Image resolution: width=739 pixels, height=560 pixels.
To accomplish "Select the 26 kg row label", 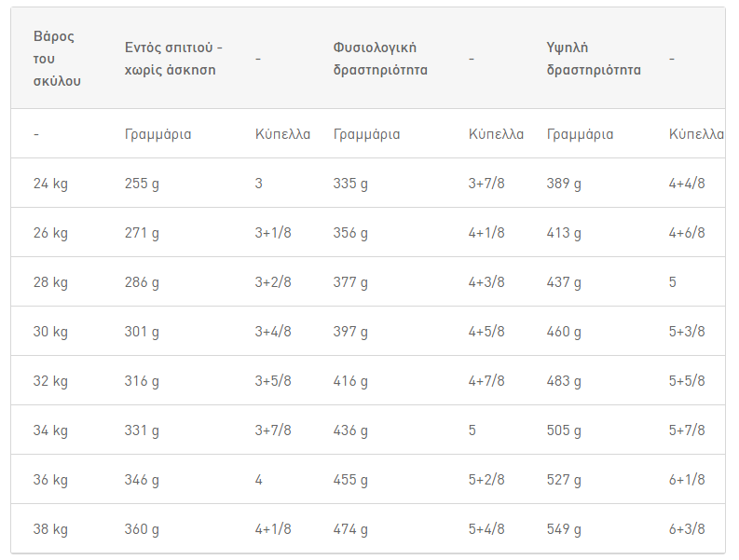I will pyautogui.click(x=50, y=233).
